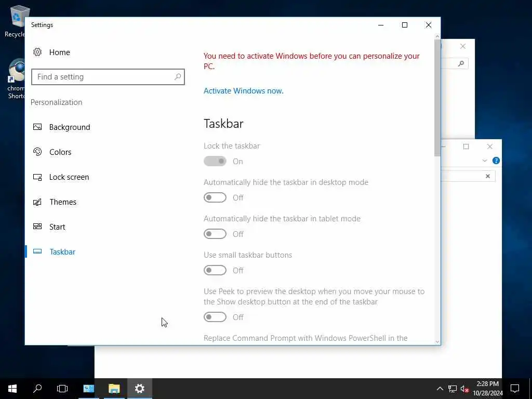Toggle Lock the taskbar switch
This screenshot has width=532, height=399.
click(x=215, y=161)
